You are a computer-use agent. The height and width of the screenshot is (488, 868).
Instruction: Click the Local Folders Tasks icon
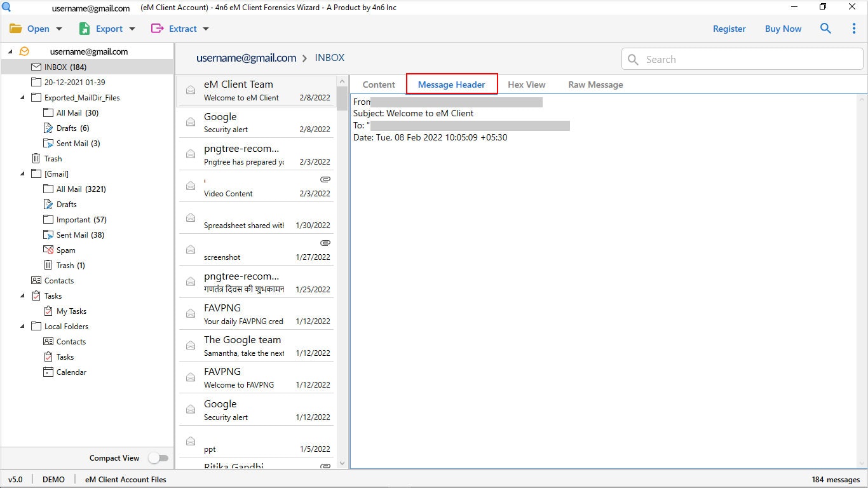coord(48,356)
